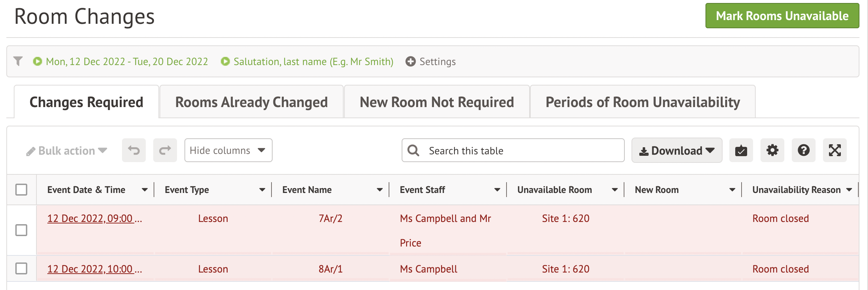Click the redo arrow icon

(x=165, y=150)
